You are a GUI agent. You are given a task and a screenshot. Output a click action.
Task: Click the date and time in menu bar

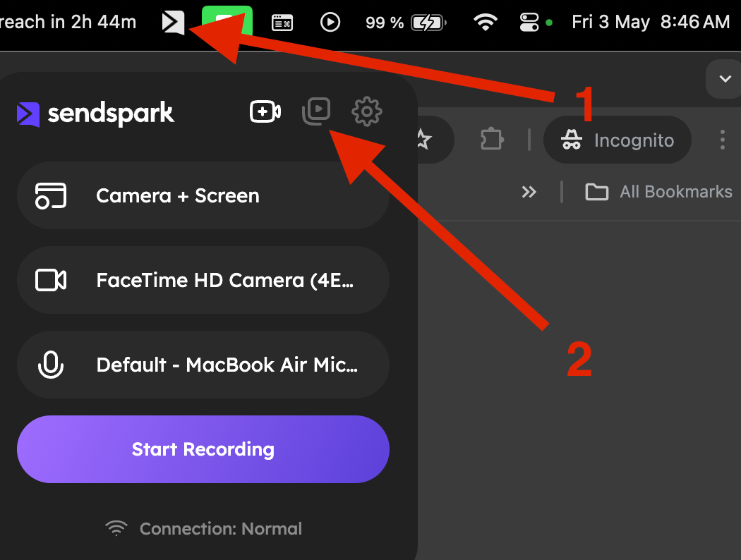pos(651,22)
